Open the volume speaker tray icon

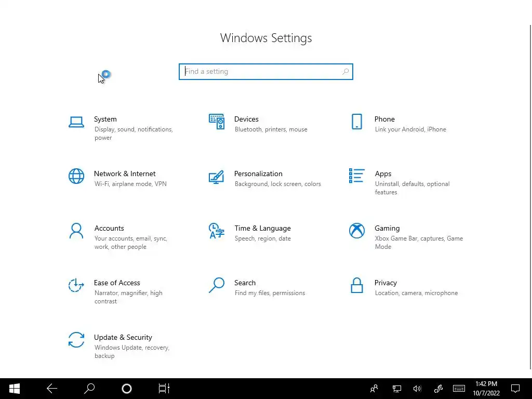(x=417, y=389)
